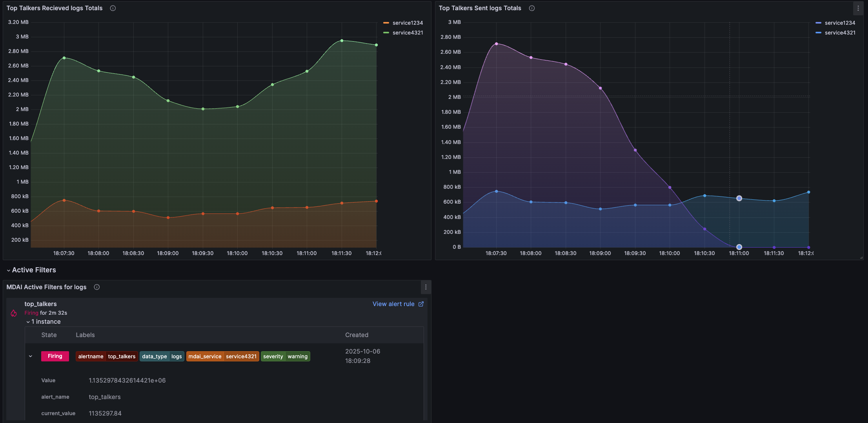Toggle service4321 series in Sent logs legend
This screenshot has height=423, width=868.
[x=840, y=33]
